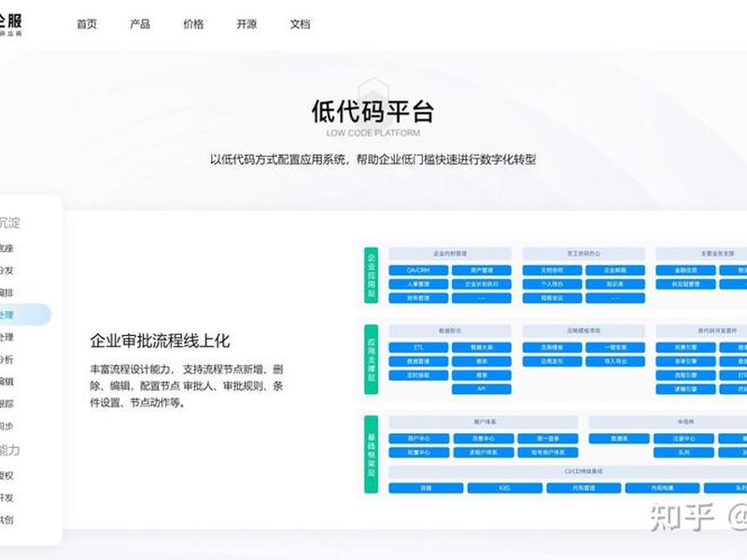
Task: Click the 流程引擎 block in diagram
Action: (x=685, y=375)
